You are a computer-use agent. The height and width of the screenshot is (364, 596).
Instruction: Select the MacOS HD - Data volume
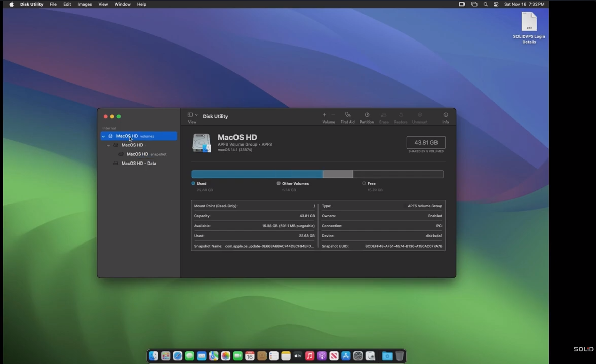139,163
